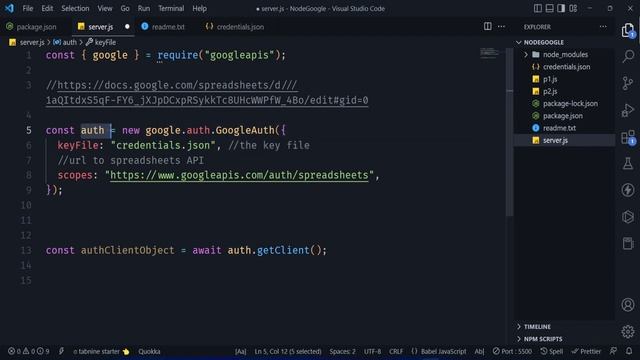Click the Customize Layout icon
Viewport: 640px width, 360px height.
(x=573, y=8)
